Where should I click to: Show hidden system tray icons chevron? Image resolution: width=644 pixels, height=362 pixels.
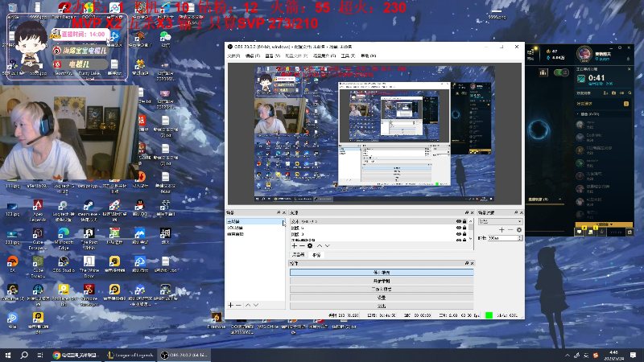click(568, 356)
